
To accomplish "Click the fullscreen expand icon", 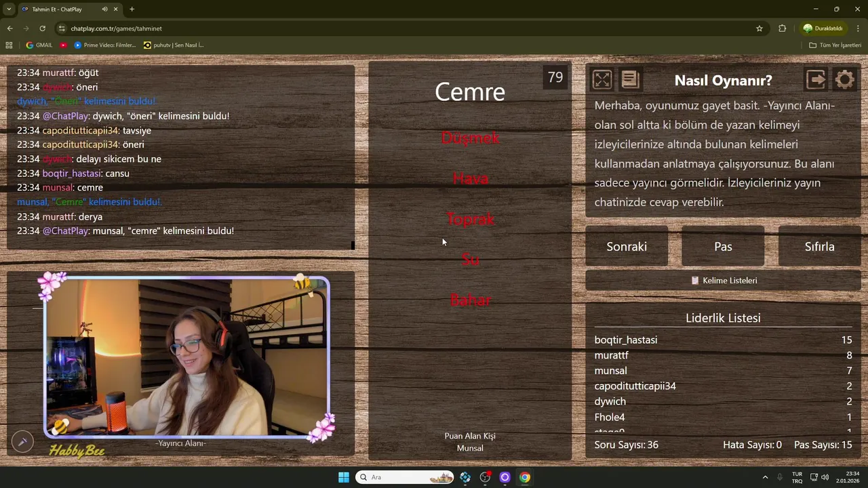I will tap(602, 80).
